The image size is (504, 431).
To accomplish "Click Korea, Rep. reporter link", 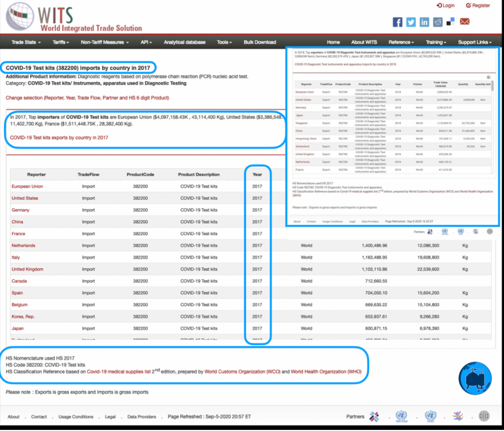I will 23,317.
